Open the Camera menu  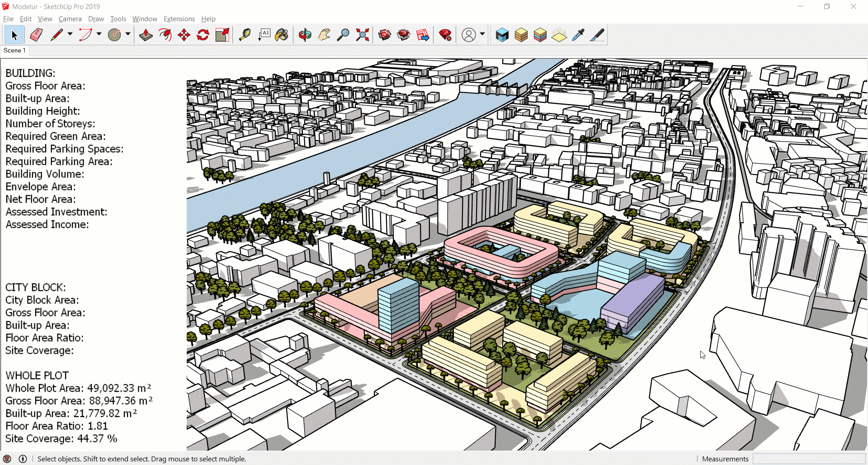click(70, 19)
